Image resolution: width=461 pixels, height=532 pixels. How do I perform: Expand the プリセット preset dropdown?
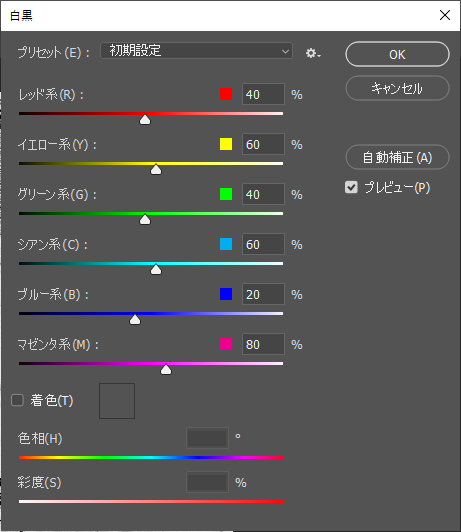[x=196, y=51]
